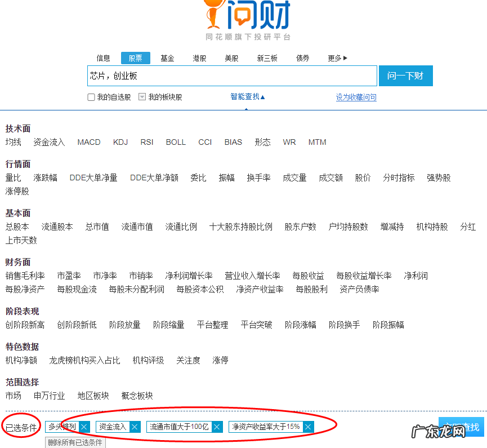Expand the 更多 category menu
Image resolution: width=487 pixels, height=448 pixels.
(336, 57)
